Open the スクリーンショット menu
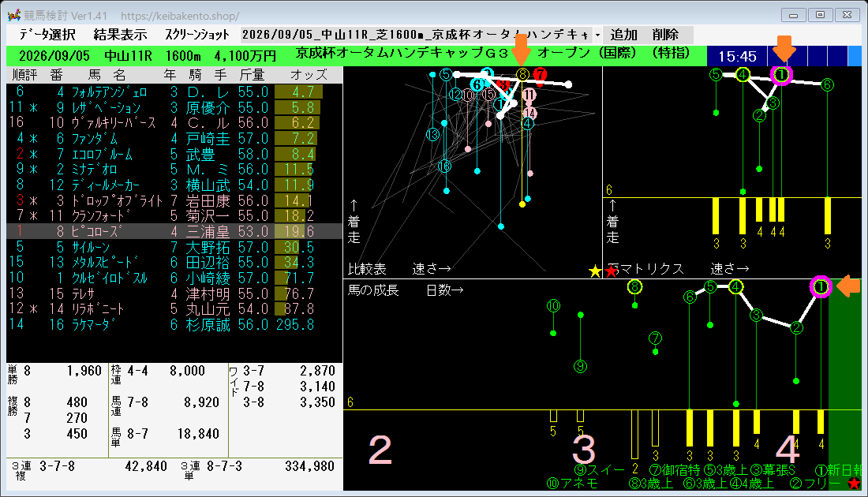The height and width of the screenshot is (497, 868). (x=197, y=35)
